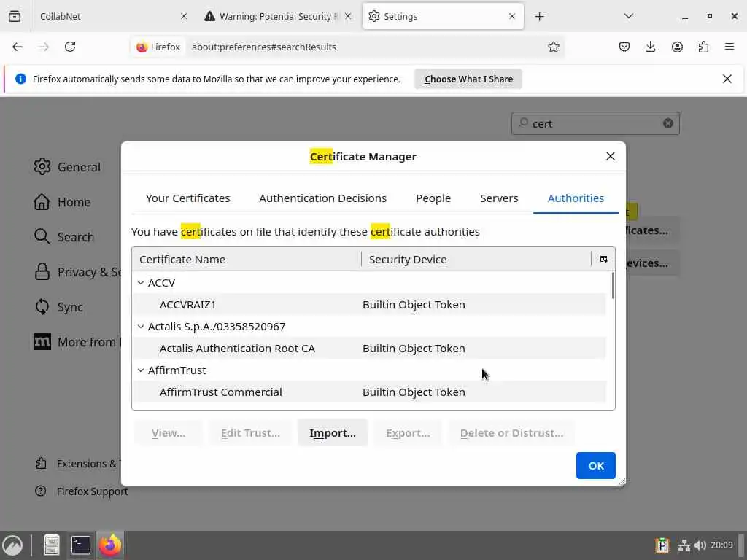The height and width of the screenshot is (560, 747).
Task: Open the Sync settings category
Action: tap(58, 307)
